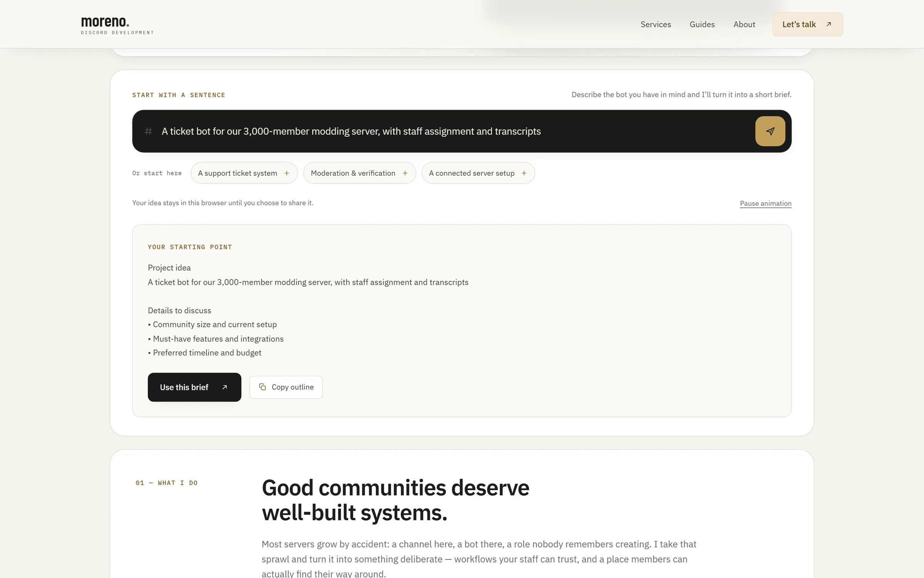The height and width of the screenshot is (578, 924).
Task: Click the arrow icon in Let's talk
Action: point(829,24)
